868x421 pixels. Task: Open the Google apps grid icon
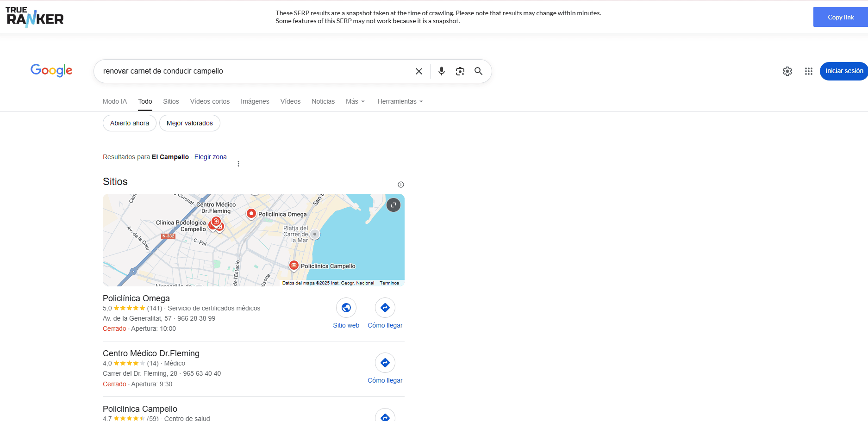coord(808,71)
